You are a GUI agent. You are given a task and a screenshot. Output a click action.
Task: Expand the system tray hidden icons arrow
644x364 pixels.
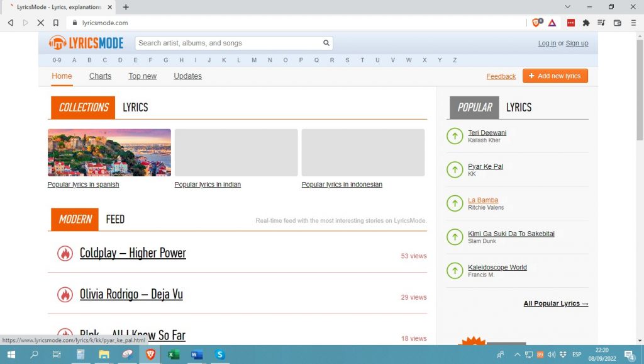[x=518, y=355]
